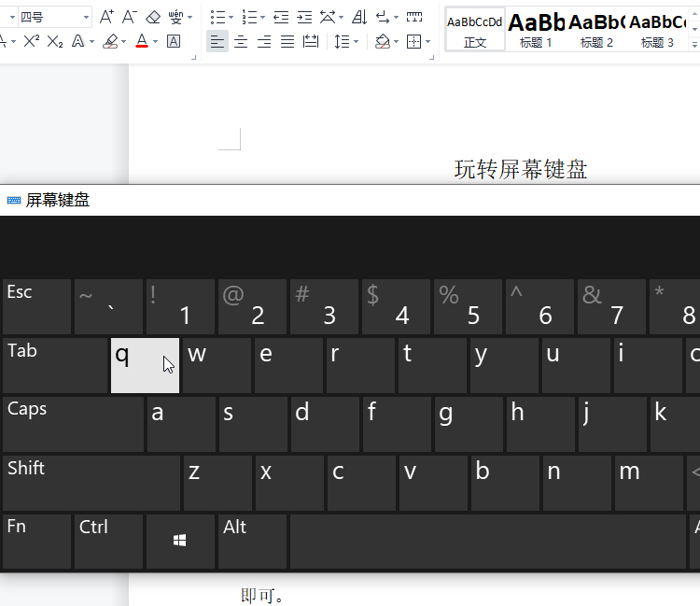Expand bullet list dropdown arrow
700x606 pixels.
[x=231, y=18]
